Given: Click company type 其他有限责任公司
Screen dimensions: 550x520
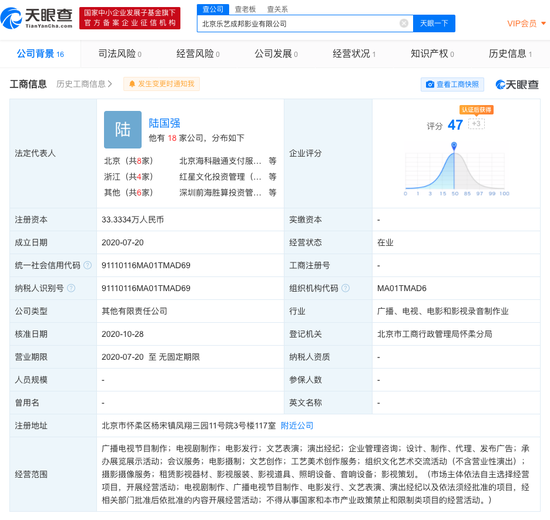Looking at the screenshot, I should 134,311.
